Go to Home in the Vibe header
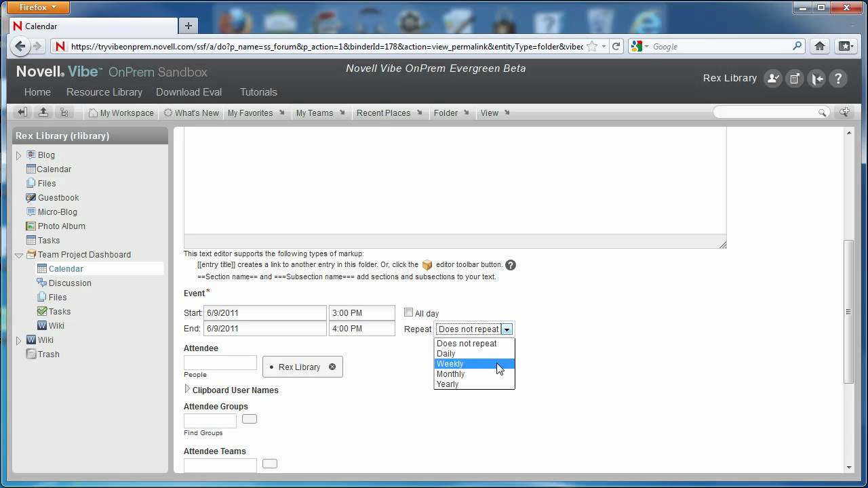This screenshot has width=868, height=488. (x=37, y=92)
